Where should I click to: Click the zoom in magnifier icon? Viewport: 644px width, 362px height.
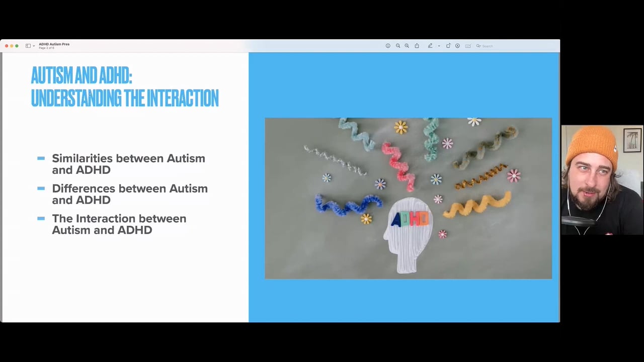click(x=407, y=46)
